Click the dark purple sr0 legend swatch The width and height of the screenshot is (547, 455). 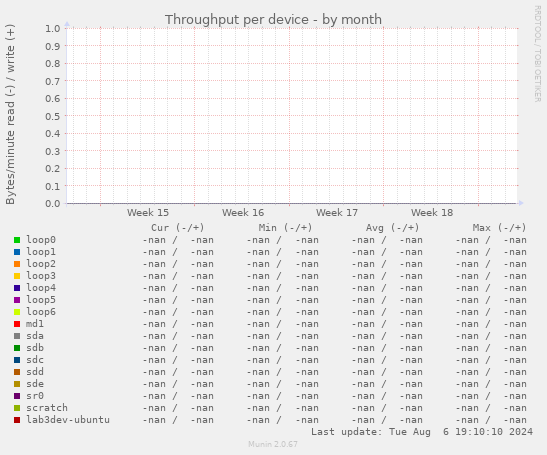(17, 396)
